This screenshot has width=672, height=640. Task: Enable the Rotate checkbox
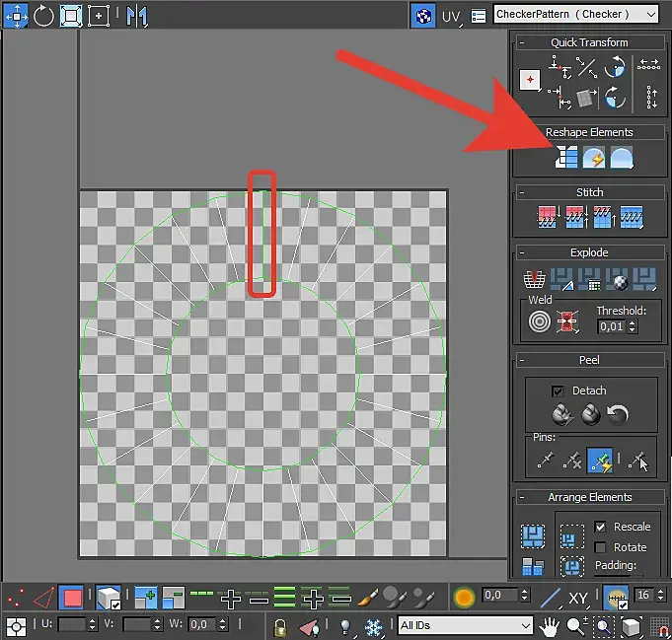pyautogui.click(x=600, y=547)
